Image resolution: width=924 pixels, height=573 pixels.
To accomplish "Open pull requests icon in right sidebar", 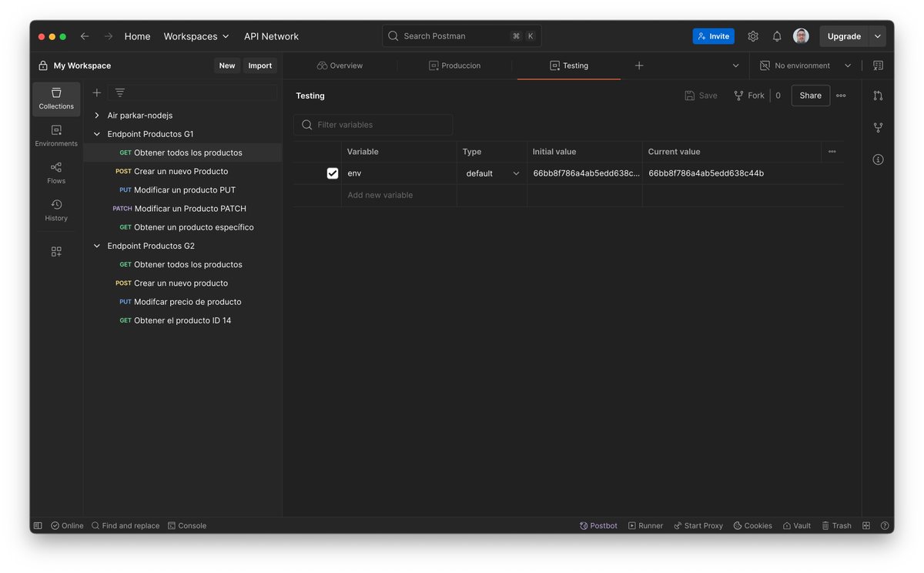I will point(878,95).
